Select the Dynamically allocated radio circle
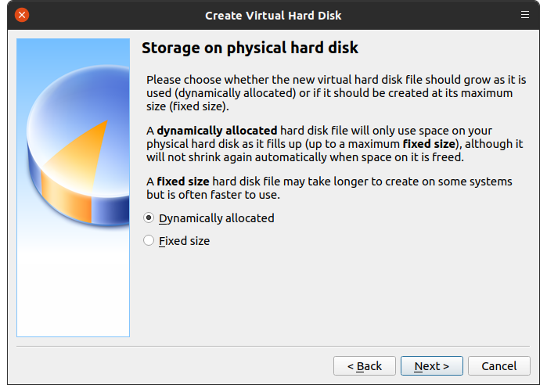The image size is (547, 392). (149, 218)
